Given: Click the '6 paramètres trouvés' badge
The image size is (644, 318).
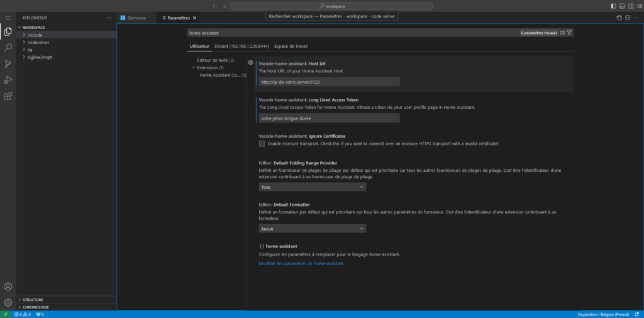Looking at the screenshot, I should [539, 33].
